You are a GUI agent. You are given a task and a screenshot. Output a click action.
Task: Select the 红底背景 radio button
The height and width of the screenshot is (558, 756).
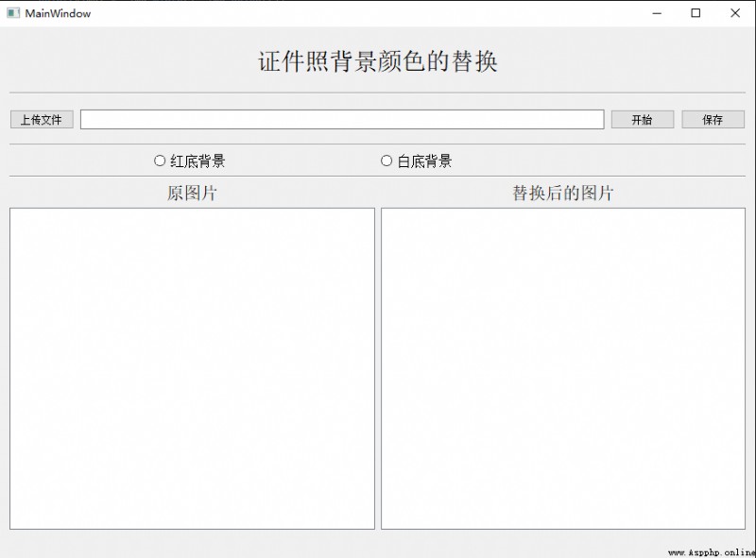[x=190, y=161]
